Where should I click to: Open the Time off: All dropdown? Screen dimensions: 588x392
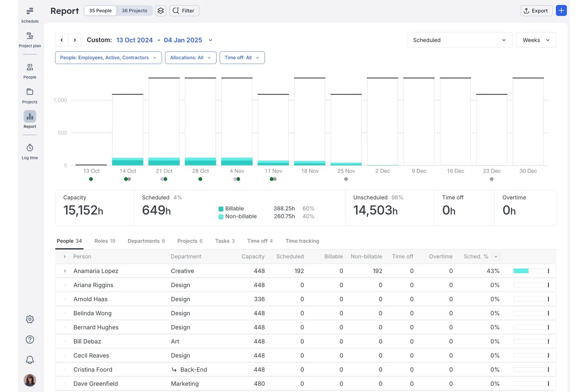coord(242,58)
